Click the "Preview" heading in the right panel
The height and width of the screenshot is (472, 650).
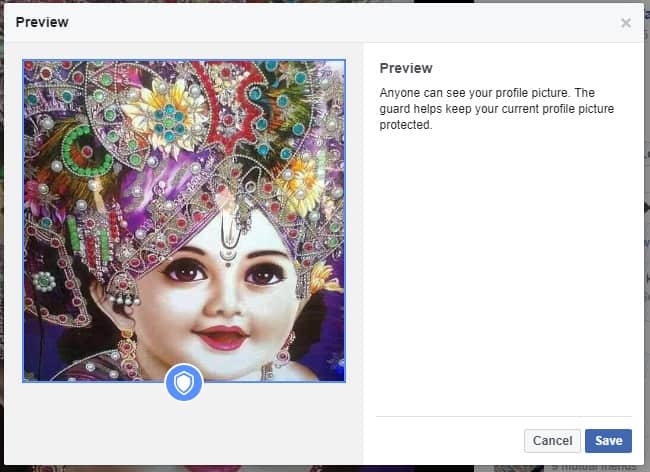pyautogui.click(x=406, y=68)
